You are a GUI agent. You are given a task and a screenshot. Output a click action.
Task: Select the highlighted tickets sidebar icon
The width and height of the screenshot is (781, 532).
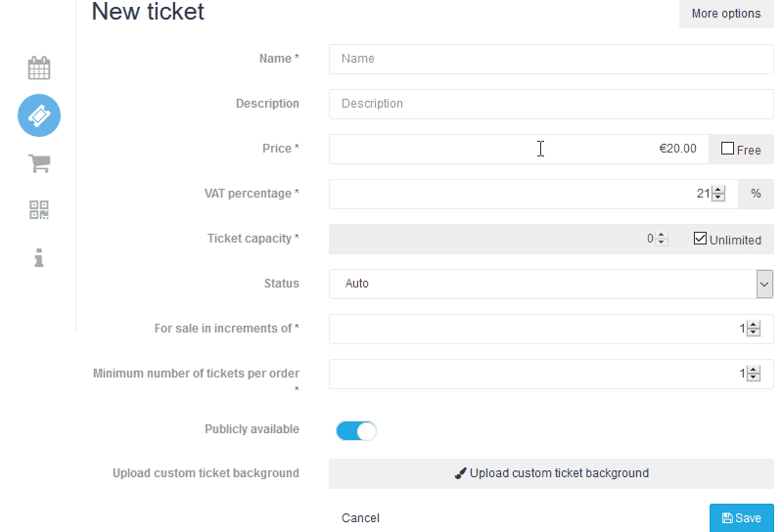pos(39,115)
